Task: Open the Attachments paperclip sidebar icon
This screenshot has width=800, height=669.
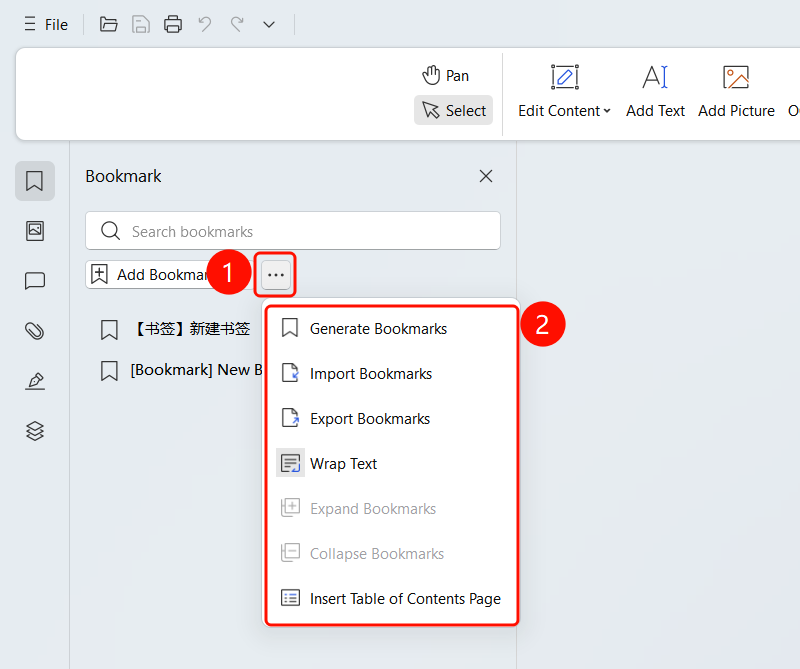Action: pos(35,331)
